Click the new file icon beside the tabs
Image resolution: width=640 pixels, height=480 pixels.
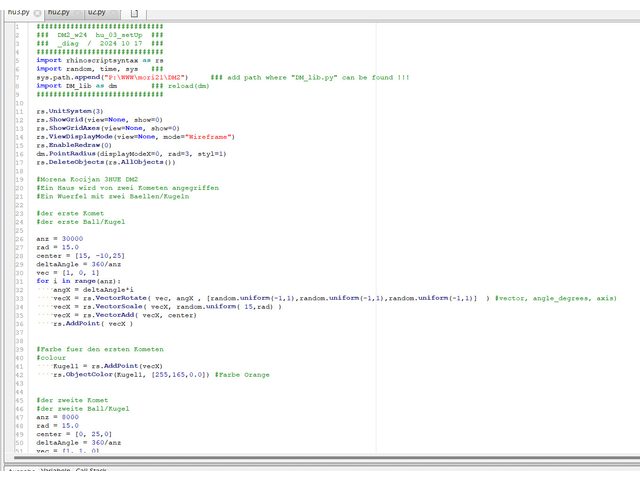coord(134,13)
